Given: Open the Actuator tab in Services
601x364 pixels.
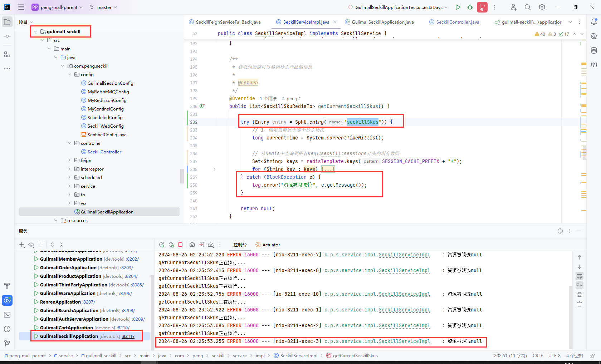Looking at the screenshot, I should [x=268, y=245].
